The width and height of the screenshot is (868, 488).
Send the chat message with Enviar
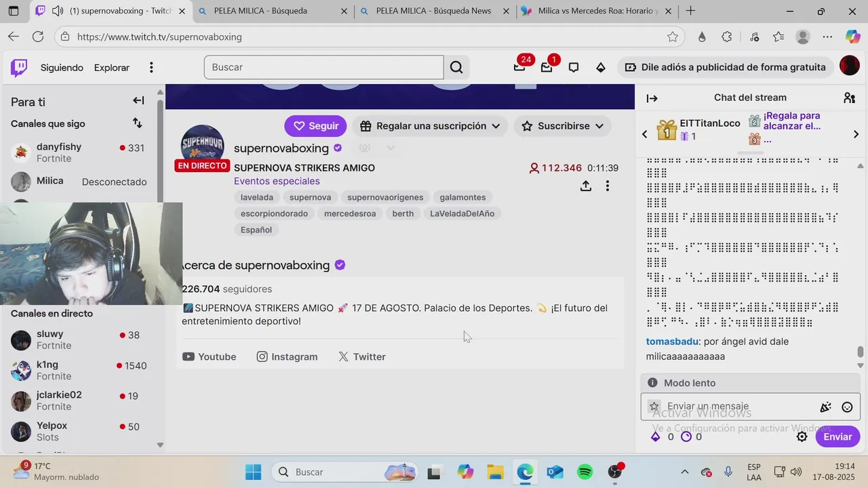click(837, 436)
